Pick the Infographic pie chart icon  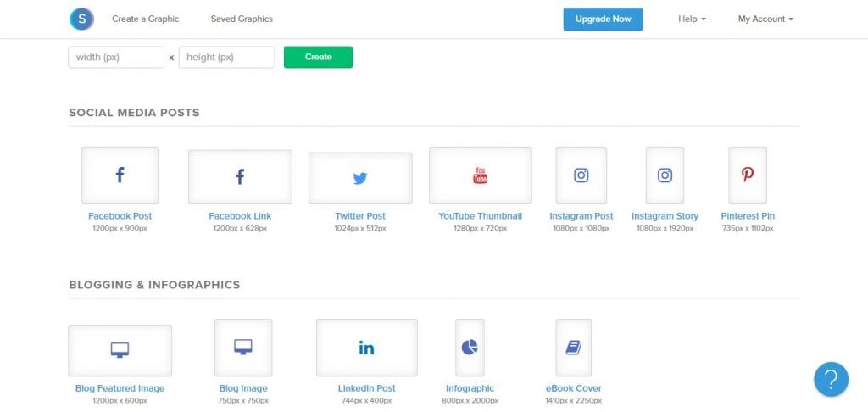coord(470,348)
